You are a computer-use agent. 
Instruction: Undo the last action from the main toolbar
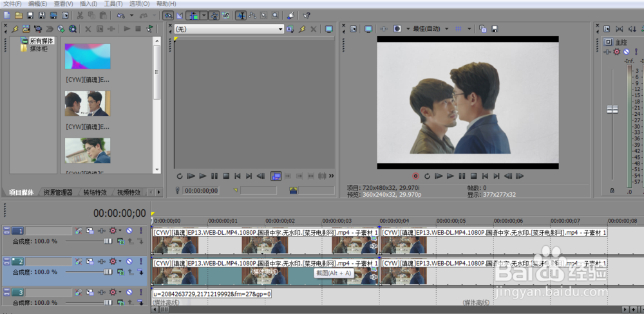(x=121, y=15)
